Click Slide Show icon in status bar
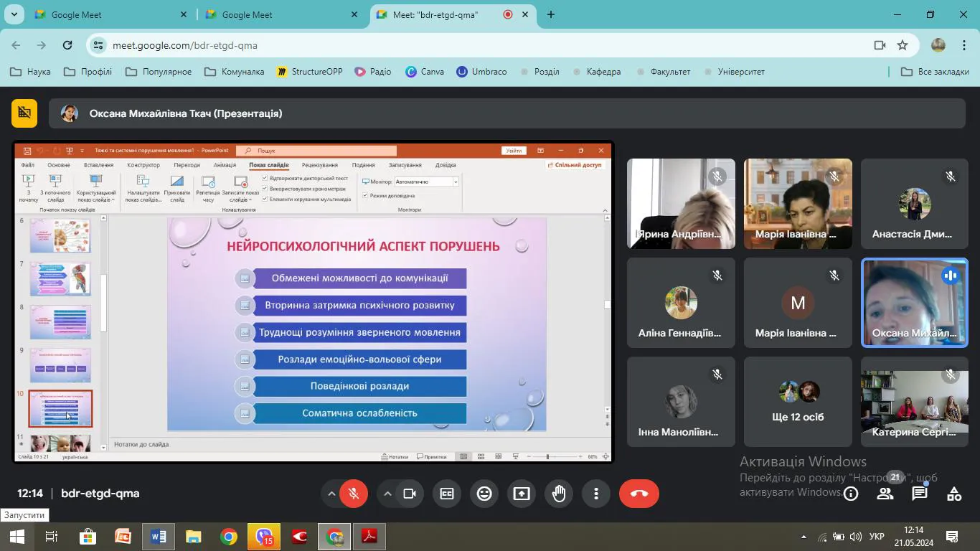This screenshot has width=980, height=551. (515, 456)
